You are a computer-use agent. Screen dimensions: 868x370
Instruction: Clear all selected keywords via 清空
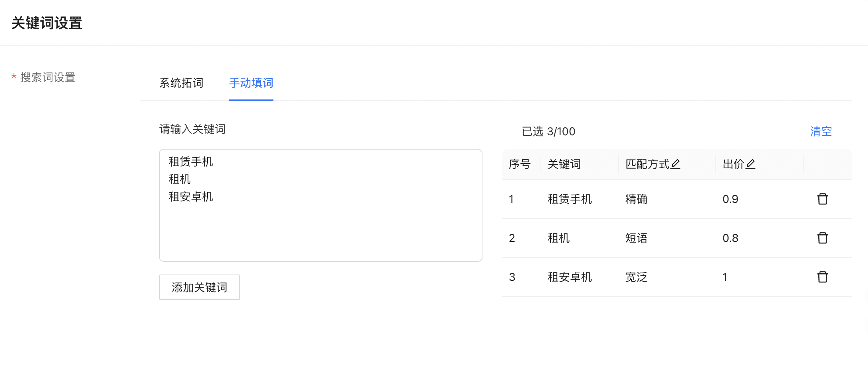[x=821, y=131]
